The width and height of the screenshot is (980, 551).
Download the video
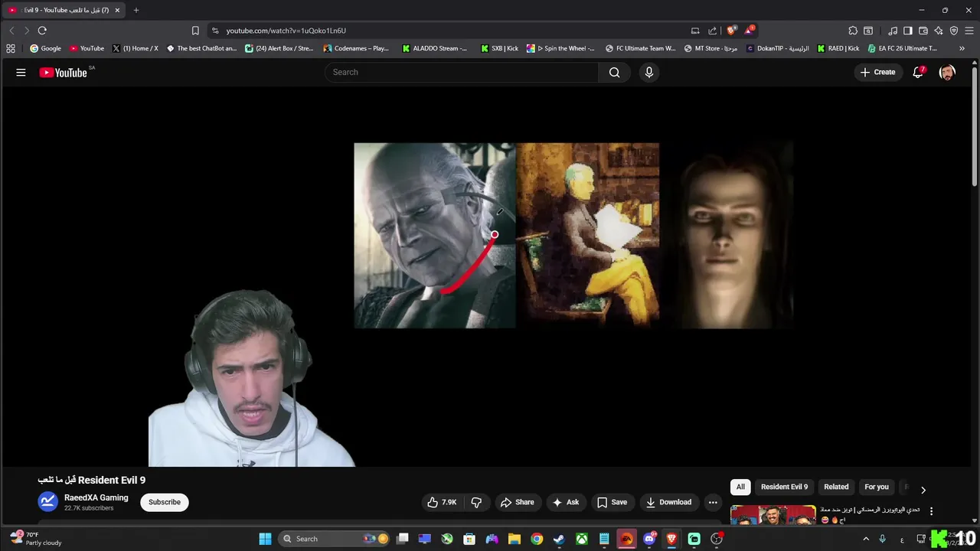668,502
